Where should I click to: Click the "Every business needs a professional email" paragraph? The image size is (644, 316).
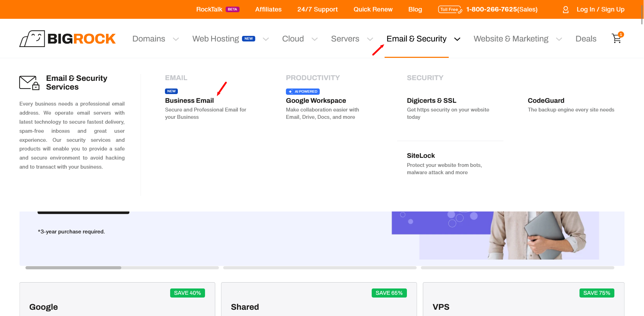click(x=72, y=136)
